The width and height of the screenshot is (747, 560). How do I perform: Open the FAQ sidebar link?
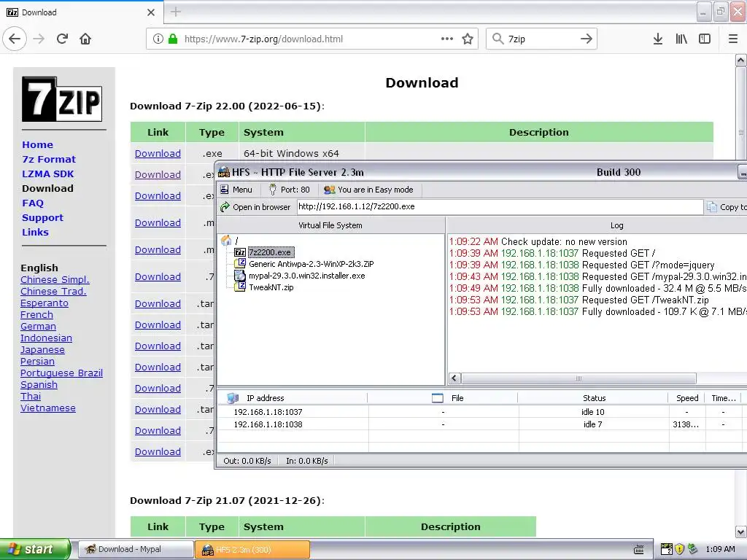[33, 203]
